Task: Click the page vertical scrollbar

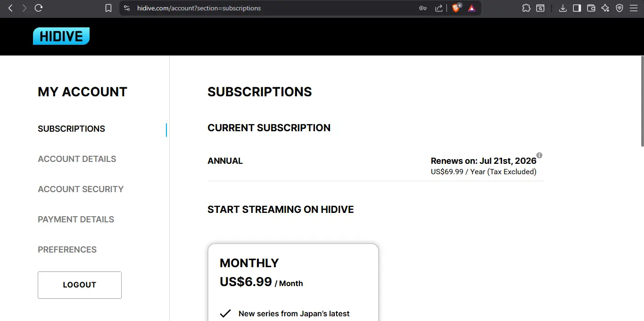Action: pyautogui.click(x=642, y=101)
